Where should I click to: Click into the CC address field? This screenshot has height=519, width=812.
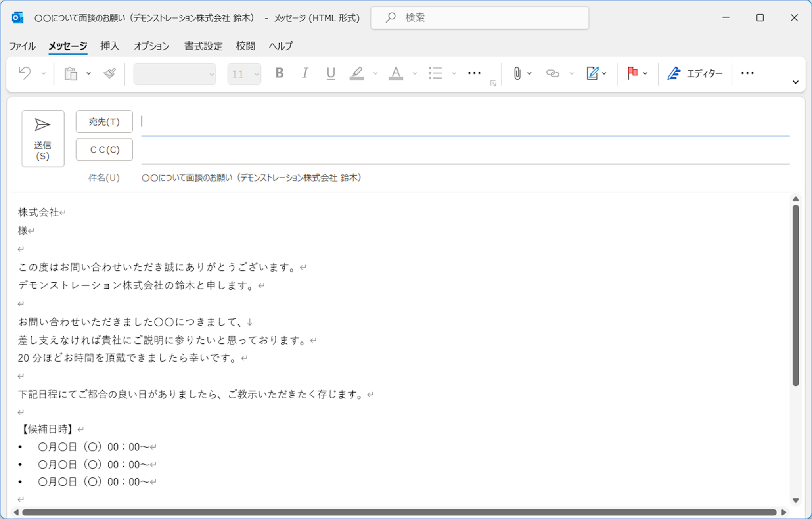pyautogui.click(x=464, y=151)
